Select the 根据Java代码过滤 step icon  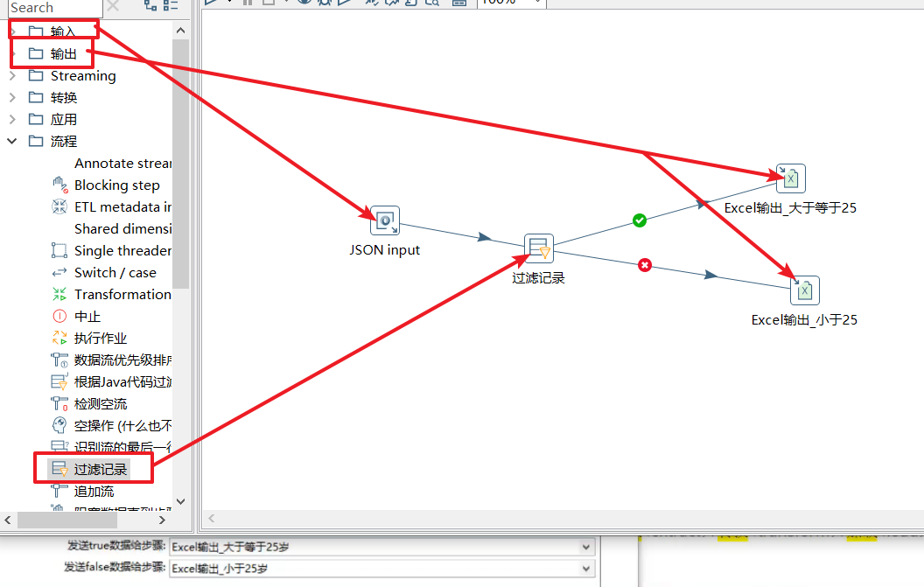tap(59, 382)
